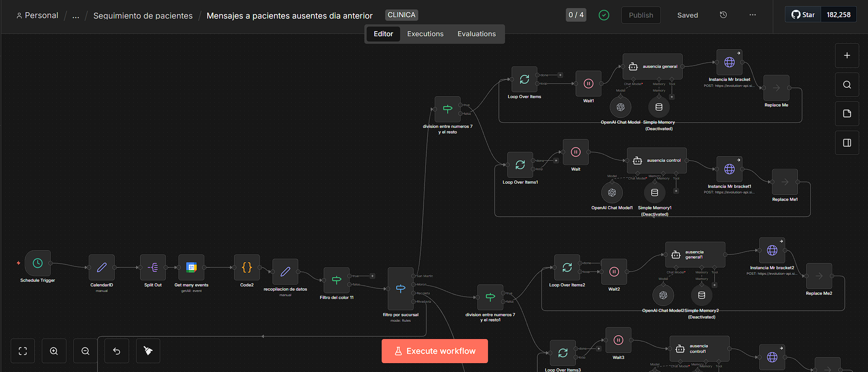Screen dimensions: 868x372
Task: Zoom out of the canvas
Action: (x=85, y=351)
